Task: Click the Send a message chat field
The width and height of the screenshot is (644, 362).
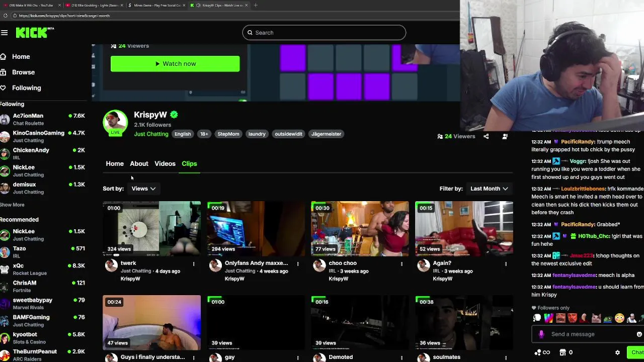Action: pyautogui.click(x=589, y=334)
